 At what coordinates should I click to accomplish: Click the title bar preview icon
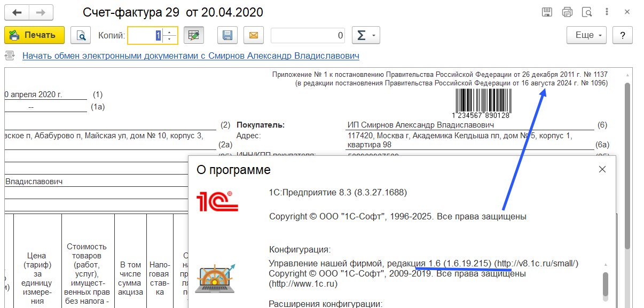pos(587,12)
